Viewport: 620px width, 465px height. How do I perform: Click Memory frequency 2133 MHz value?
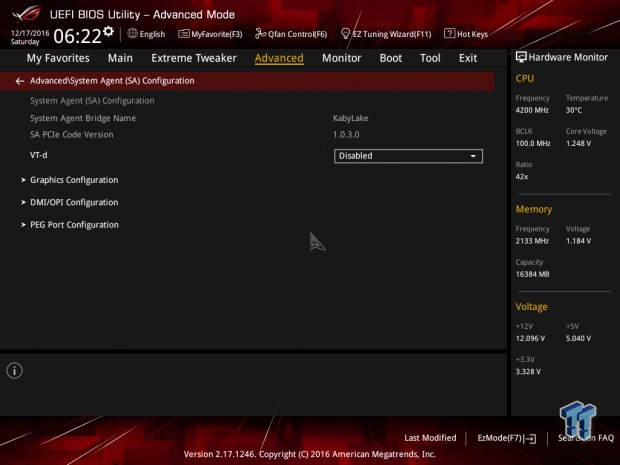(532, 241)
